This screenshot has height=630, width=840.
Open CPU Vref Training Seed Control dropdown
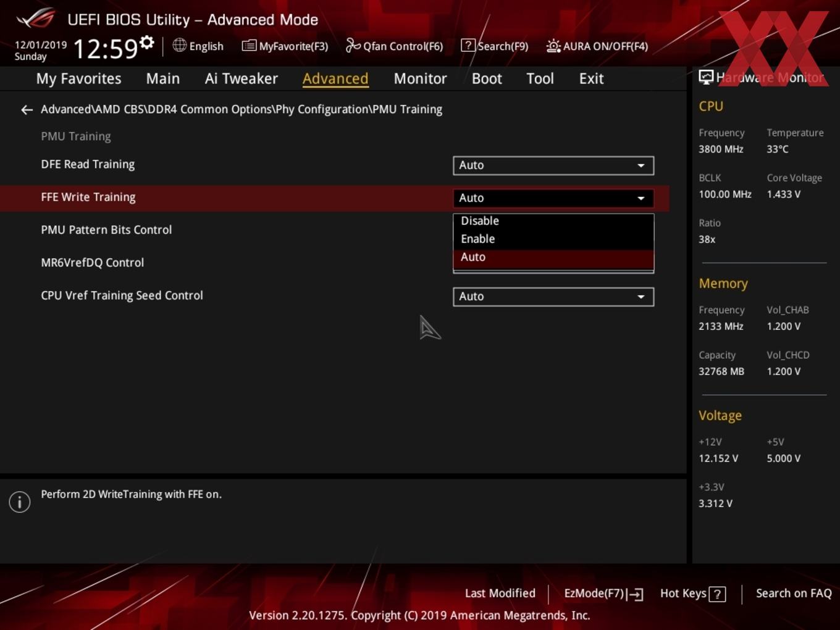point(553,296)
